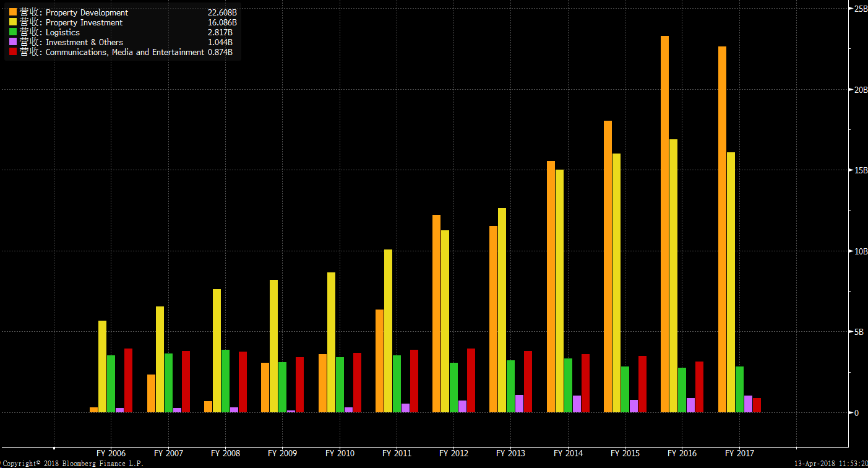Click the purple Investment & Others legend swatch
Image resolution: width=868 pixels, height=468 pixels.
point(13,42)
